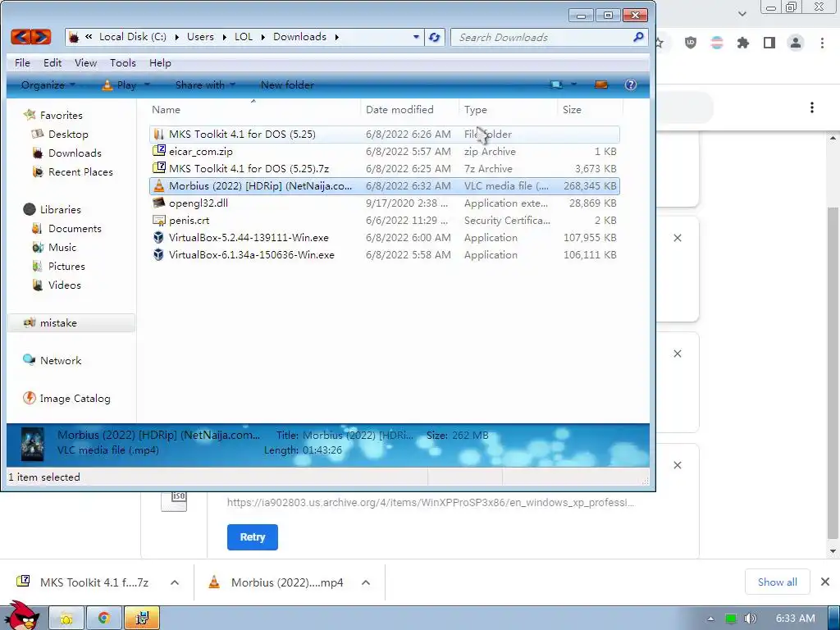Click the Back navigation arrow in Explorer
The width and height of the screenshot is (840, 630).
click(21, 37)
